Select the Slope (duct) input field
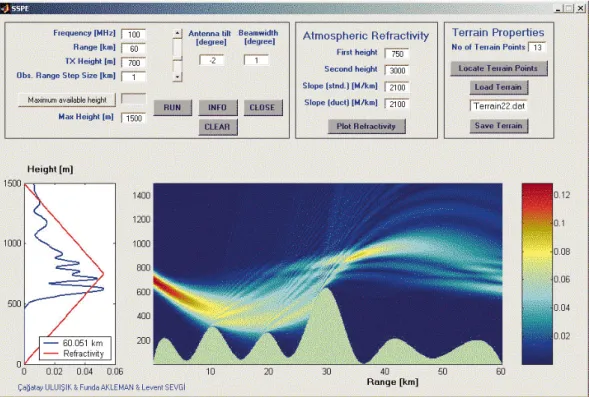This screenshot has height=397, width=589. point(397,104)
